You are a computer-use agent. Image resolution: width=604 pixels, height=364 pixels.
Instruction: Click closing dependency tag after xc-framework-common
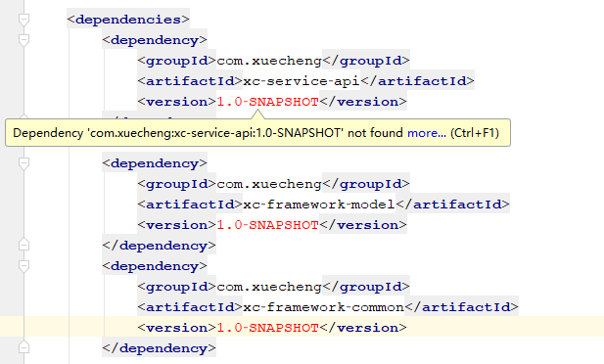[160, 348]
